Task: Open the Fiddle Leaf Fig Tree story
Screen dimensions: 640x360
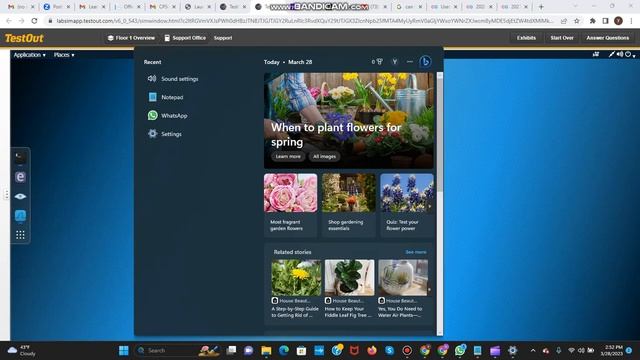Action: coord(349,289)
